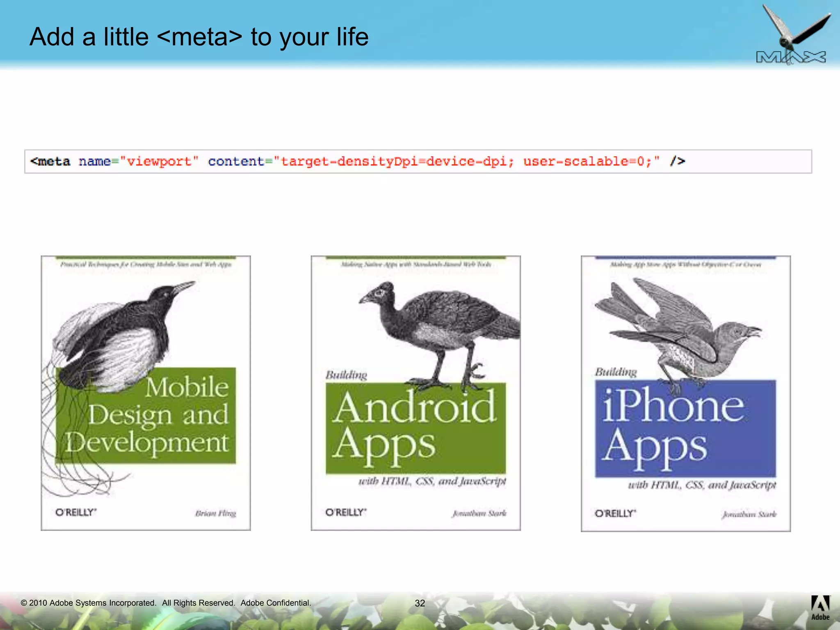The height and width of the screenshot is (630, 840).
Task: Click the Adobe MAX hummingbird logo
Action: coord(794,34)
